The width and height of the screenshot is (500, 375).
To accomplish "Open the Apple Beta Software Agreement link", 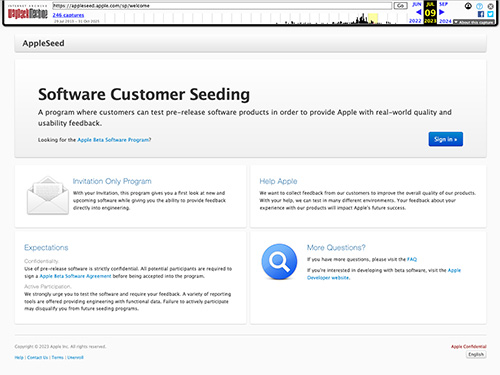I will [75, 276].
